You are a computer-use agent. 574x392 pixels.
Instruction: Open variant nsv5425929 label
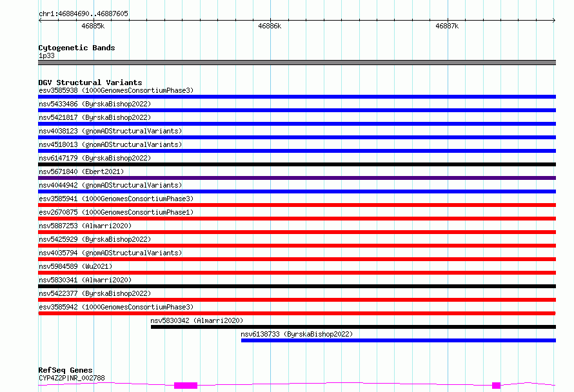click(x=95, y=239)
